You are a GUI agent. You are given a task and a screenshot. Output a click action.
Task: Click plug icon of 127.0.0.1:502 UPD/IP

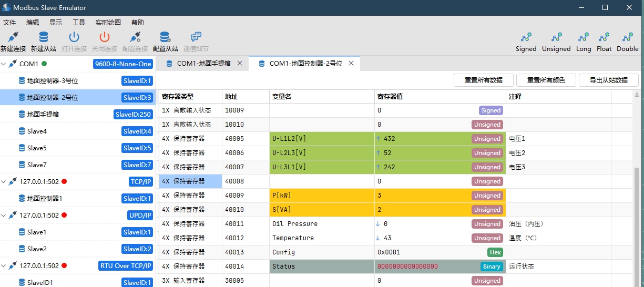13,215
